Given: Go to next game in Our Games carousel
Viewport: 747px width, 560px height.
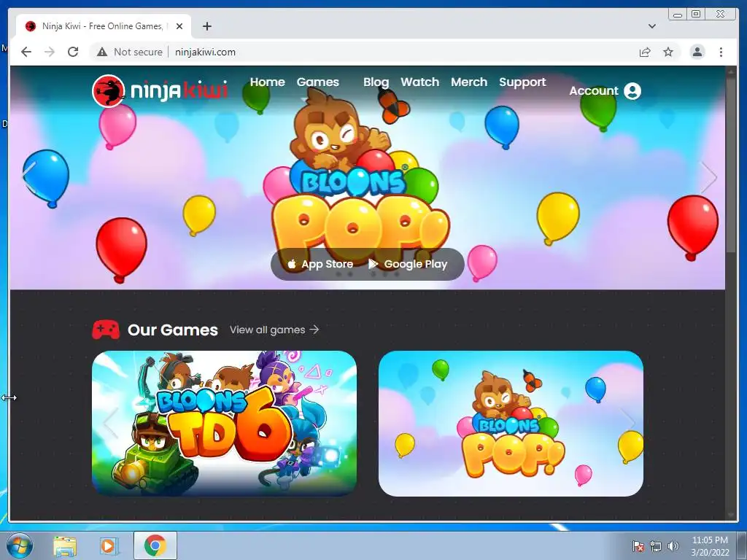Looking at the screenshot, I should [628, 421].
